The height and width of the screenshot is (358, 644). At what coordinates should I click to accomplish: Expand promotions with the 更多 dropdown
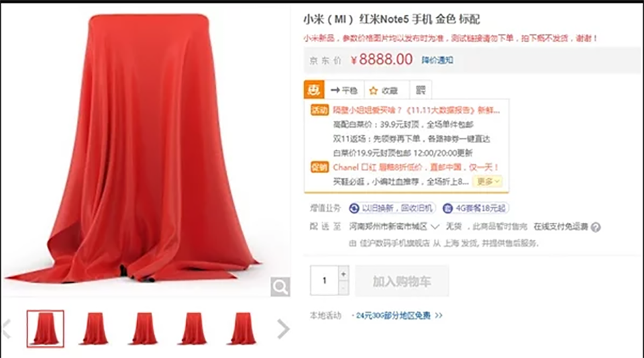coord(488,181)
